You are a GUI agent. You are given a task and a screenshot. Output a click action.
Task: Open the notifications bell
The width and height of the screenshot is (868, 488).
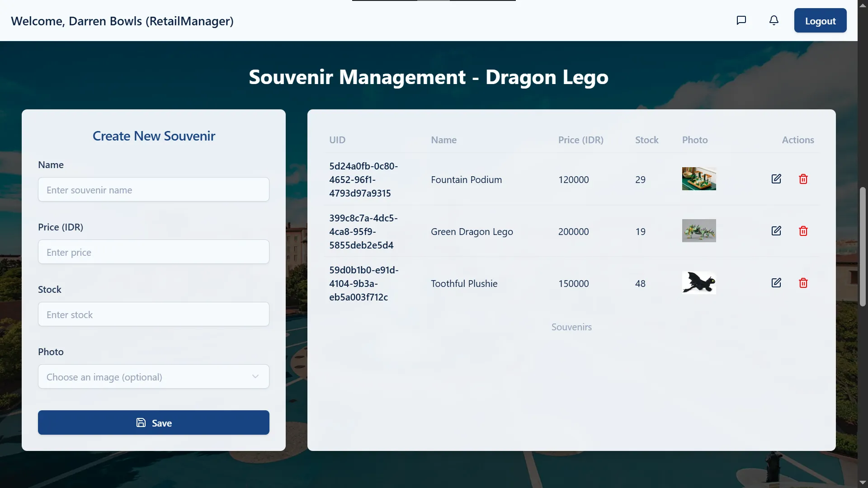[774, 20]
